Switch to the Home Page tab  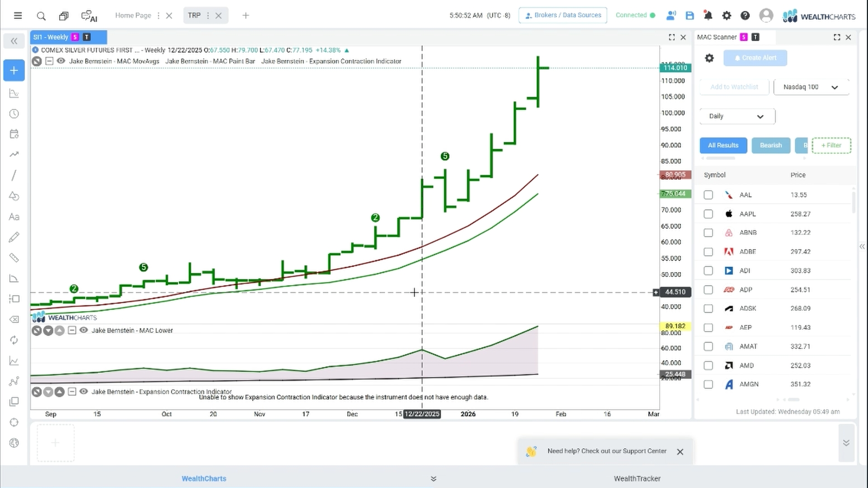(x=133, y=15)
